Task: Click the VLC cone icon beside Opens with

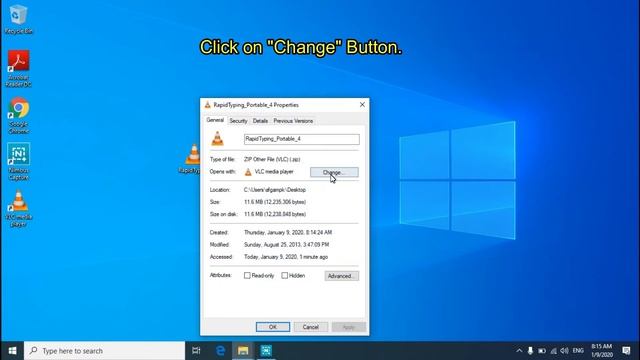Action: click(x=248, y=172)
